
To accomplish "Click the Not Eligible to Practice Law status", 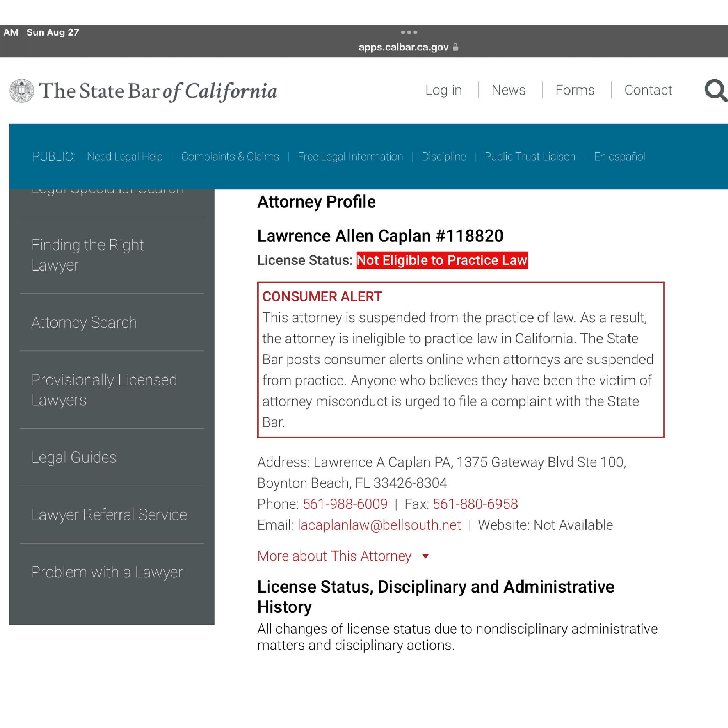I will click(442, 260).
